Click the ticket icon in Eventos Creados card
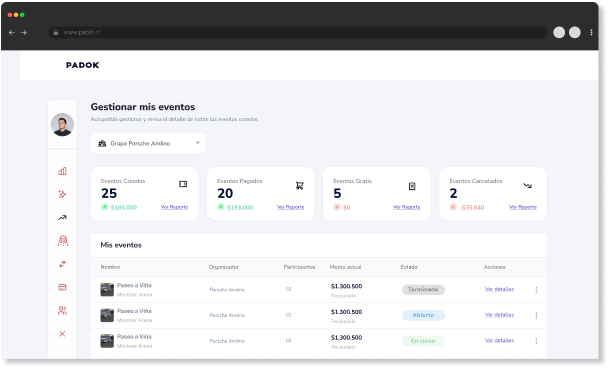Screen dimensions: 609x369 183,184
